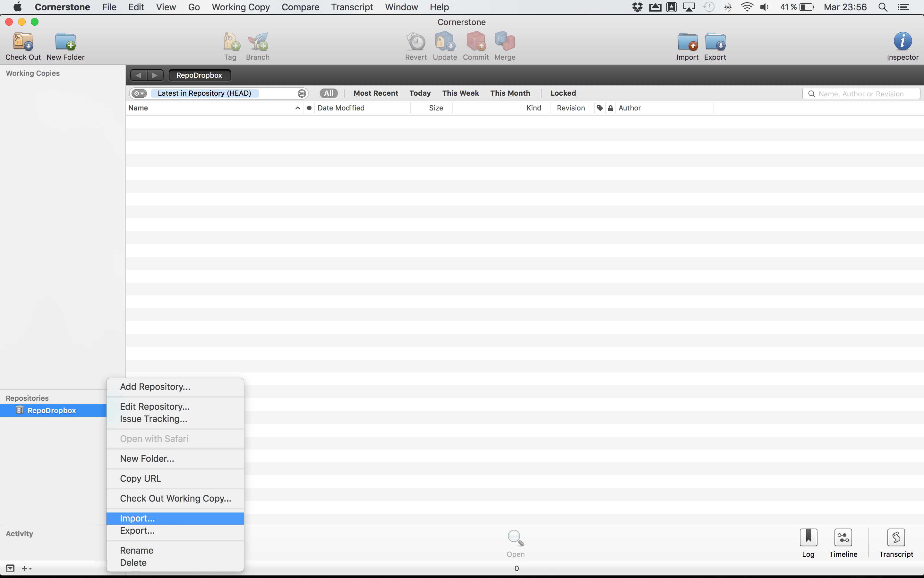Open the Dropbox menu bar icon
The width and height of the screenshot is (924, 578).
pyautogui.click(x=637, y=7)
